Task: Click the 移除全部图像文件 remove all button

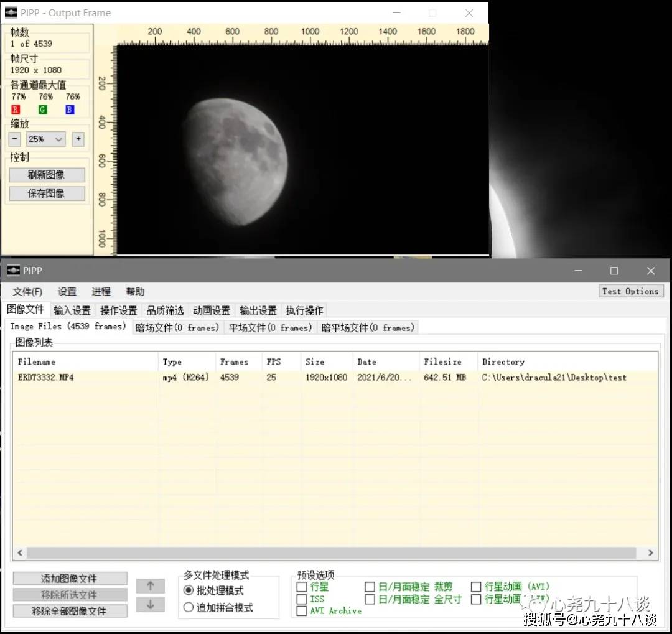Action: click(70, 611)
